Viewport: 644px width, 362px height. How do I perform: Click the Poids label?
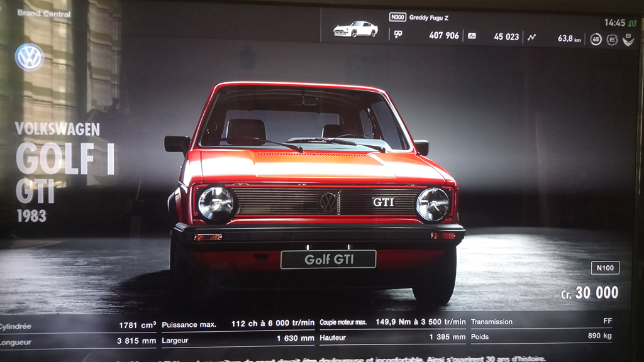480,337
